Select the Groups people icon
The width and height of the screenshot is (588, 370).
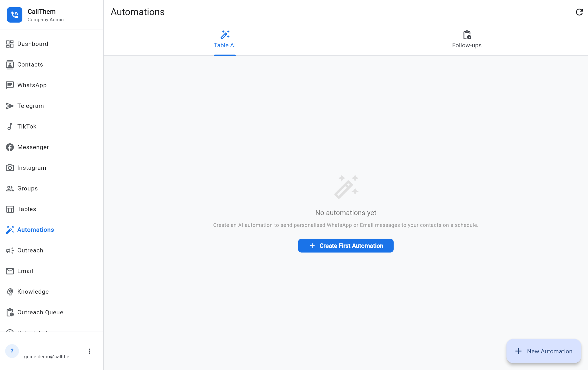point(10,188)
